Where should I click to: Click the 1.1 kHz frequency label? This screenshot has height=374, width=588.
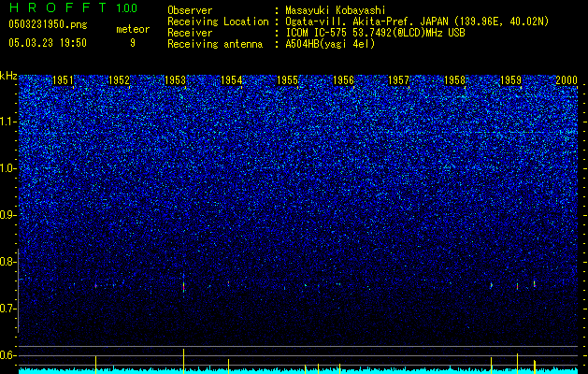(x=8, y=122)
